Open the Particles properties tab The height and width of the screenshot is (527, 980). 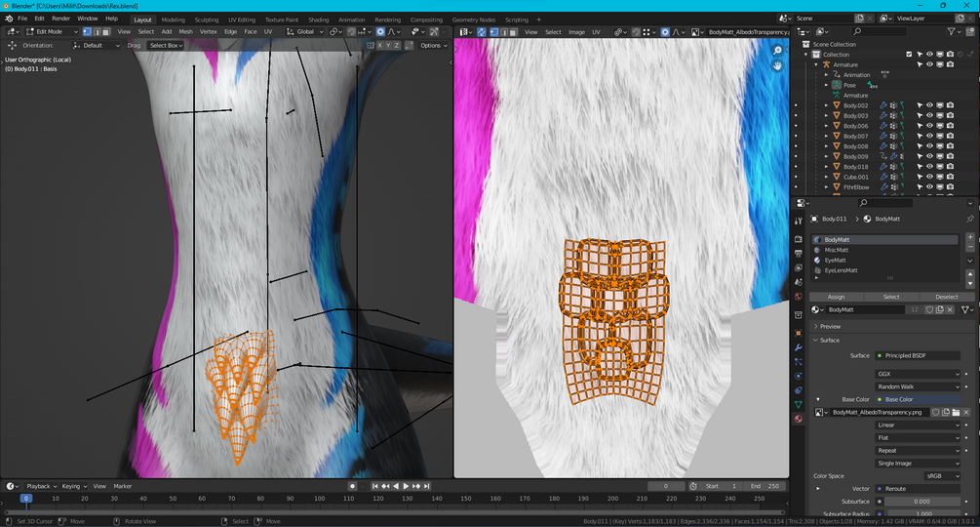coord(798,361)
